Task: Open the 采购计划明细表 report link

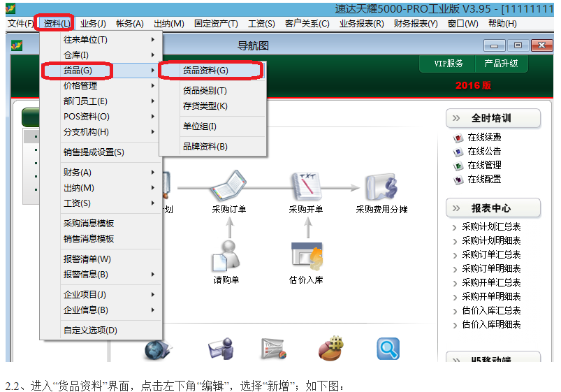Action: pyautogui.click(x=491, y=241)
